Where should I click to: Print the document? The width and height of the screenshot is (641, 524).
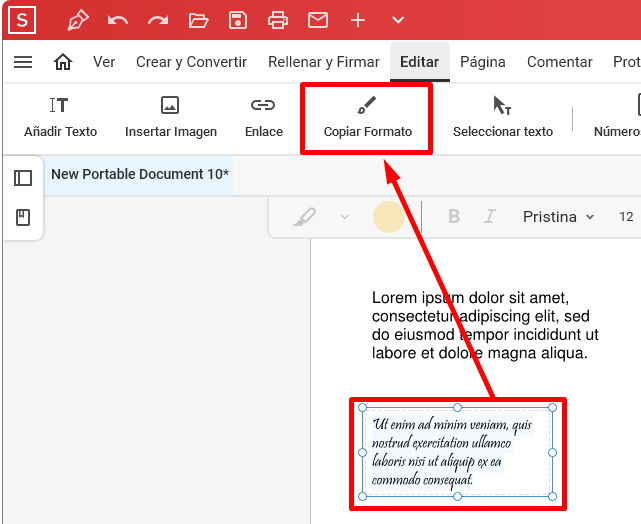pyautogui.click(x=278, y=20)
